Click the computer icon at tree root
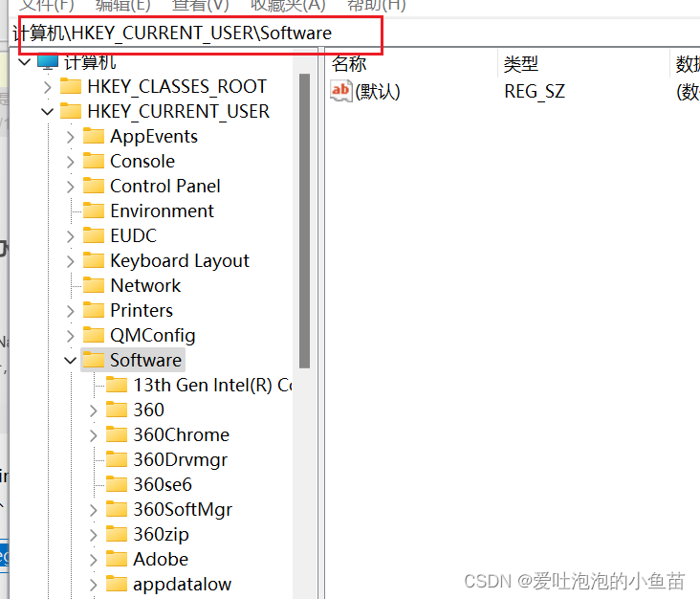Screen dimensions: 700x599 (48, 61)
